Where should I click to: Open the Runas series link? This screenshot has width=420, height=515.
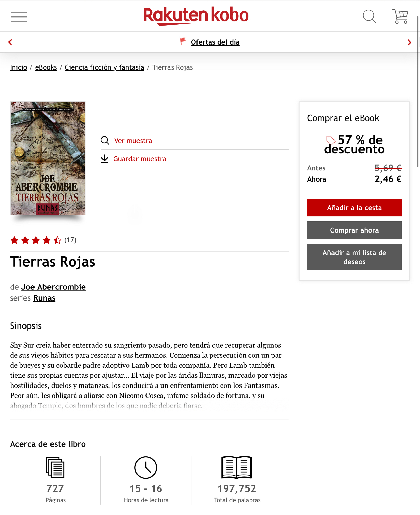point(44,298)
